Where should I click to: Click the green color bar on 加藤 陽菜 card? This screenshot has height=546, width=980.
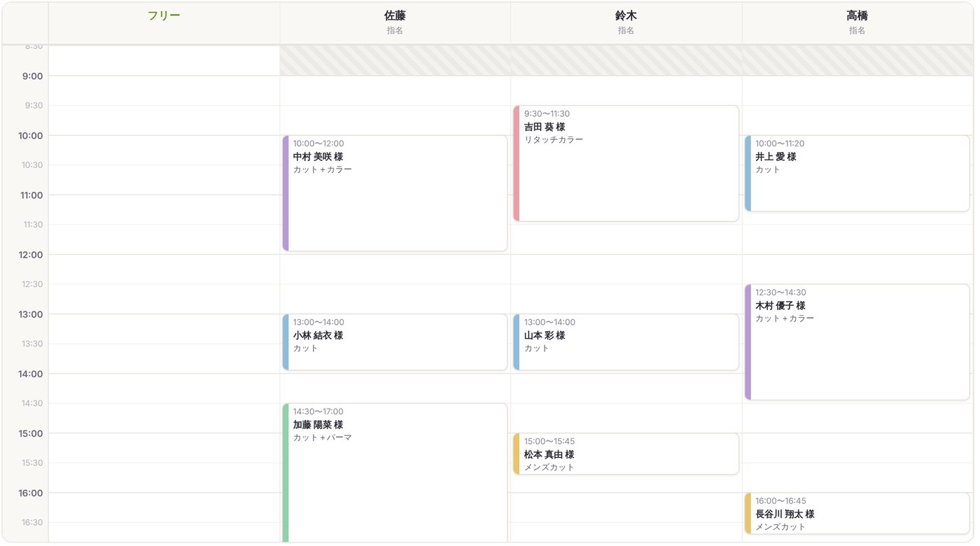(x=286, y=472)
